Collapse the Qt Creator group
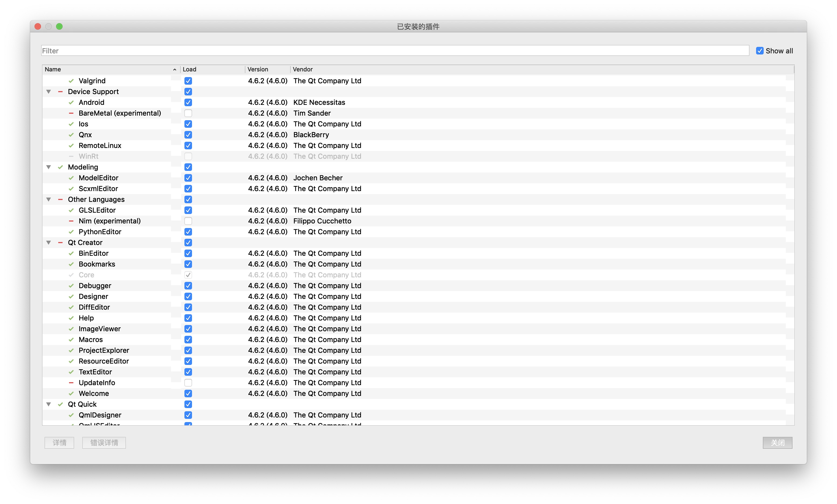 pyautogui.click(x=49, y=243)
